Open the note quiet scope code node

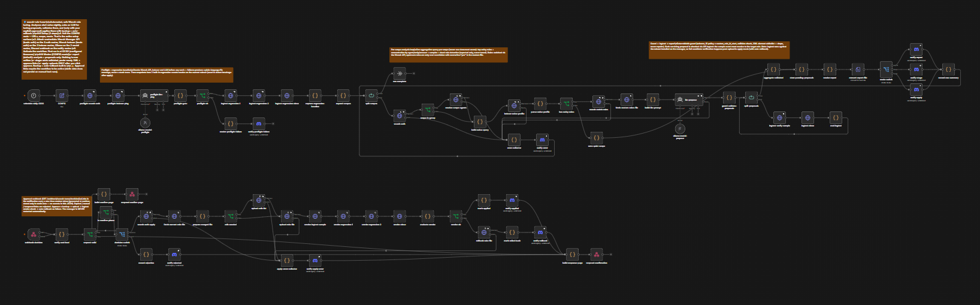pos(596,138)
